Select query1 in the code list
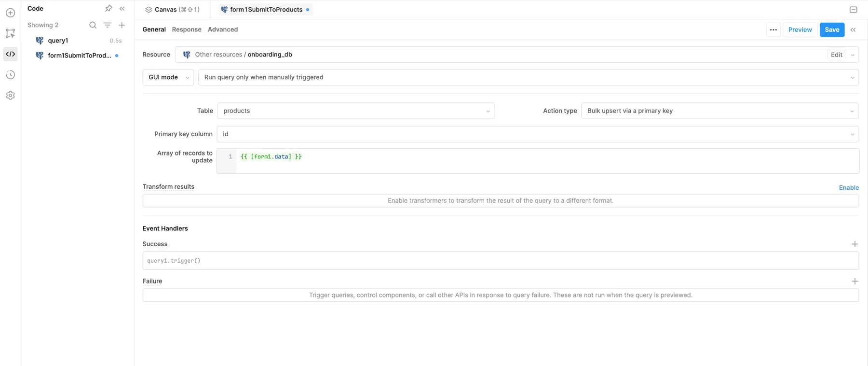Viewport: 868px width, 366px height. coord(77,41)
